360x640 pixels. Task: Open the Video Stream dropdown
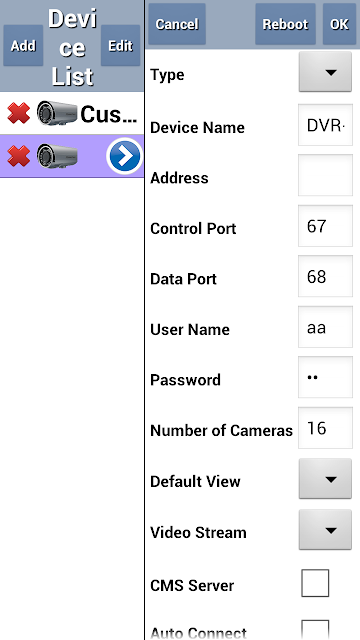(x=325, y=529)
